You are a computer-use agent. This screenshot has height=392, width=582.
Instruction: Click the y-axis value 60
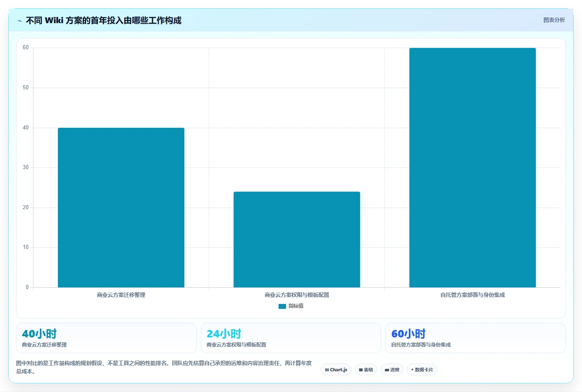coord(26,48)
